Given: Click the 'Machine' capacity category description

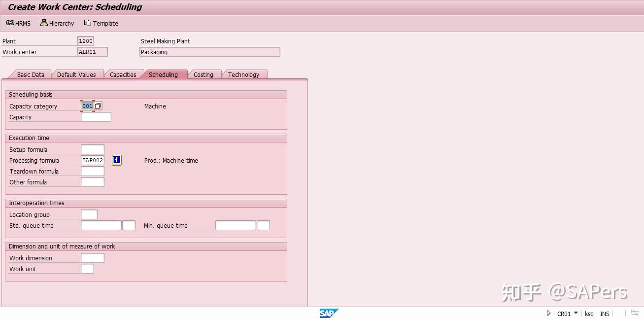Looking at the screenshot, I should (155, 106).
